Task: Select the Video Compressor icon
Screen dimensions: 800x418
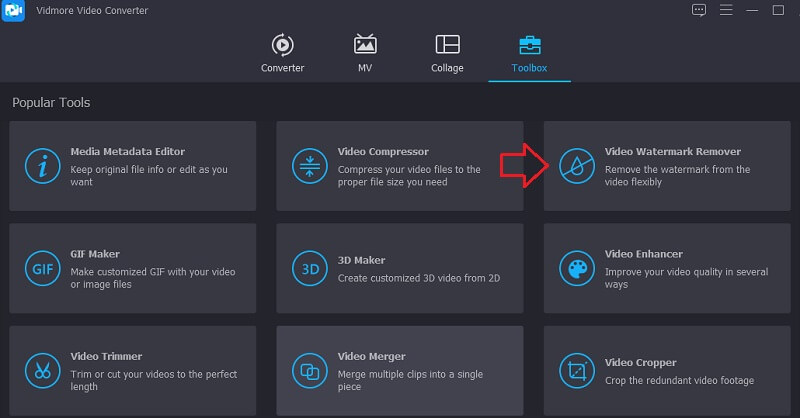Action: tap(309, 166)
